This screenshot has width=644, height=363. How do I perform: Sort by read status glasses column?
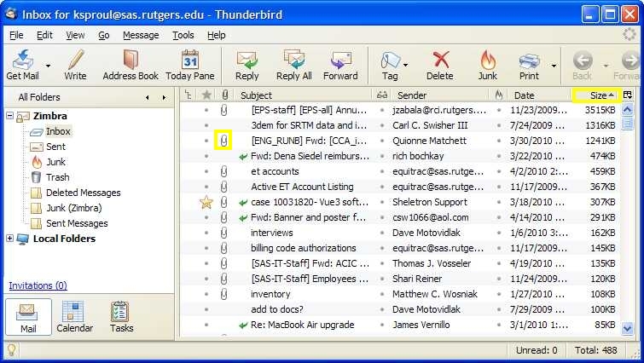pyautogui.click(x=382, y=95)
